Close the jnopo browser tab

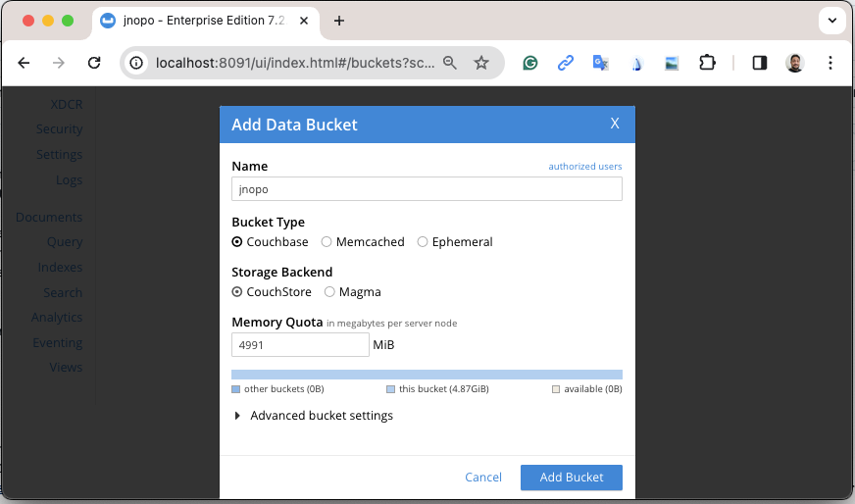coord(304,21)
